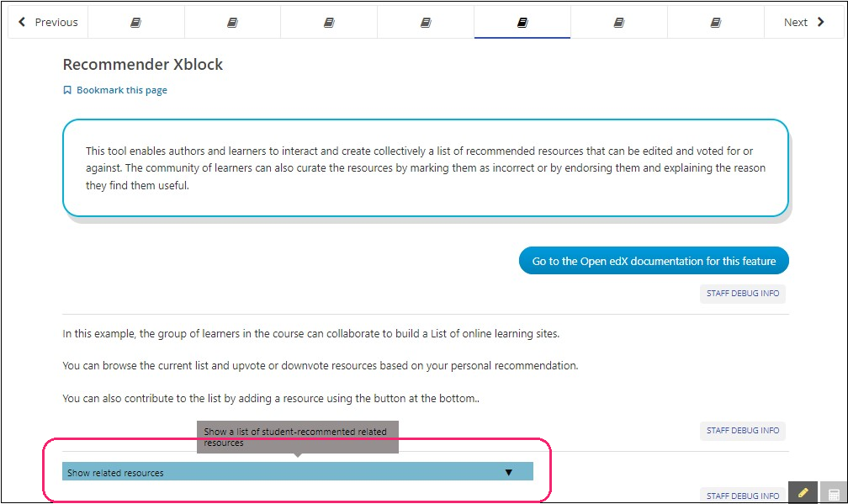The height and width of the screenshot is (504, 848).
Task: Go to the Open edX documentation
Action: pyautogui.click(x=654, y=262)
